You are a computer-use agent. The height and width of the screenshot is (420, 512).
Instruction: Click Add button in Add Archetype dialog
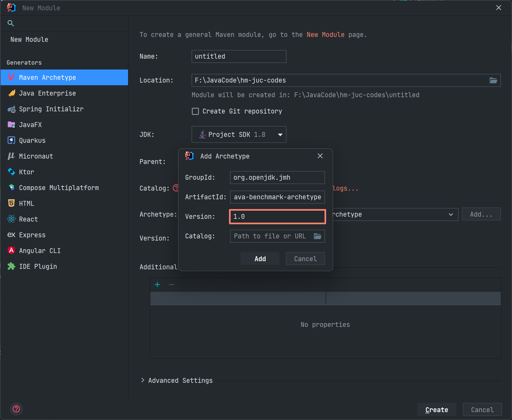pyautogui.click(x=260, y=259)
